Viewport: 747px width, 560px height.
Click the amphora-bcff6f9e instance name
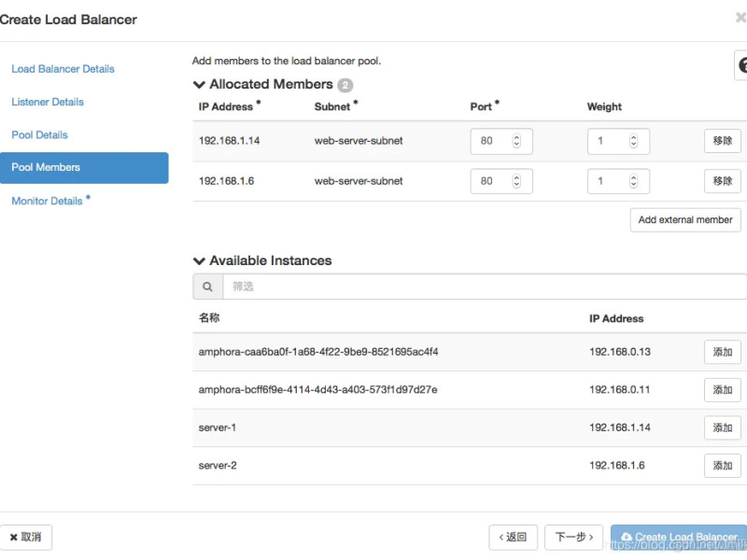(317, 390)
